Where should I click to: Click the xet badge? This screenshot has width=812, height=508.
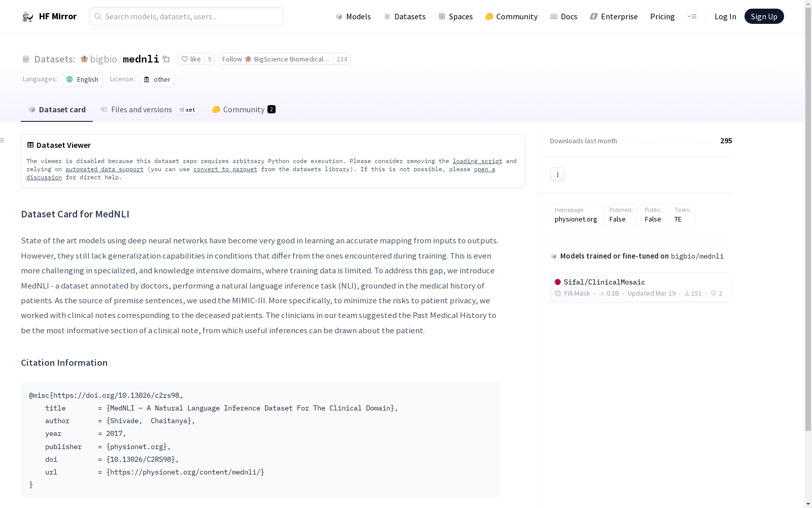[x=187, y=110]
